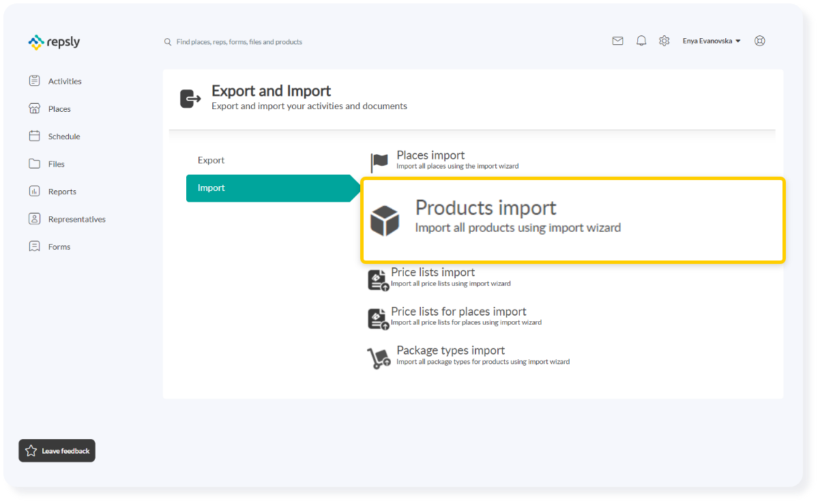
Task: Expand the Enya Evanovska user dropdown
Action: point(712,41)
